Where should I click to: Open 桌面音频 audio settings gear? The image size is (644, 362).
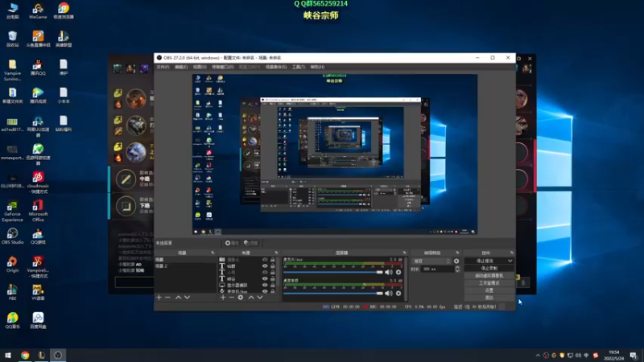(398, 293)
